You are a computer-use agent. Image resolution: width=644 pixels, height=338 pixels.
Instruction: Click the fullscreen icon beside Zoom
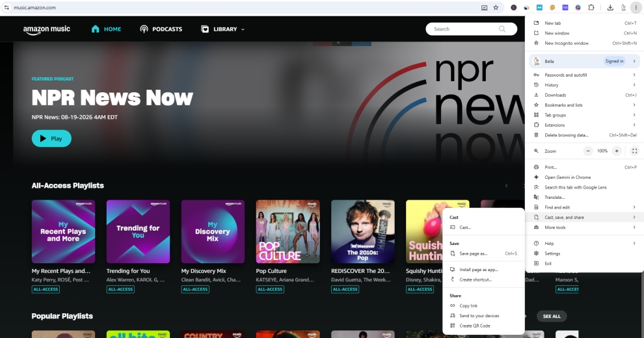634,151
